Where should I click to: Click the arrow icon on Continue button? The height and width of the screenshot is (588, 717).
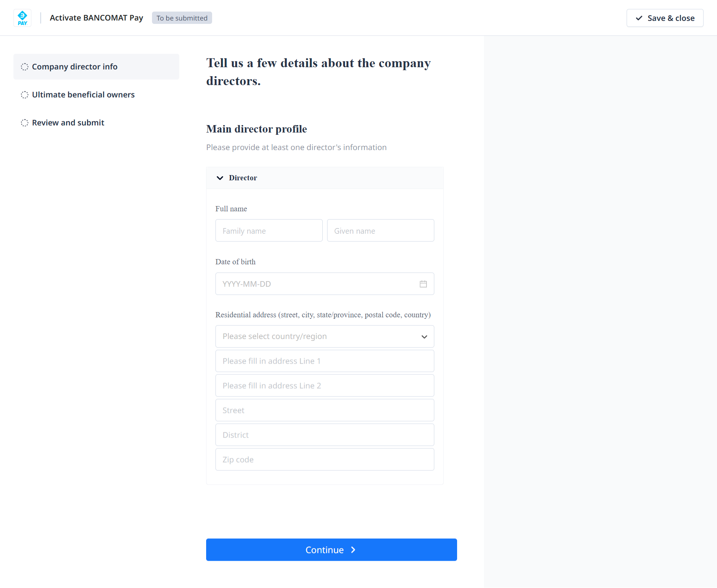coord(353,550)
